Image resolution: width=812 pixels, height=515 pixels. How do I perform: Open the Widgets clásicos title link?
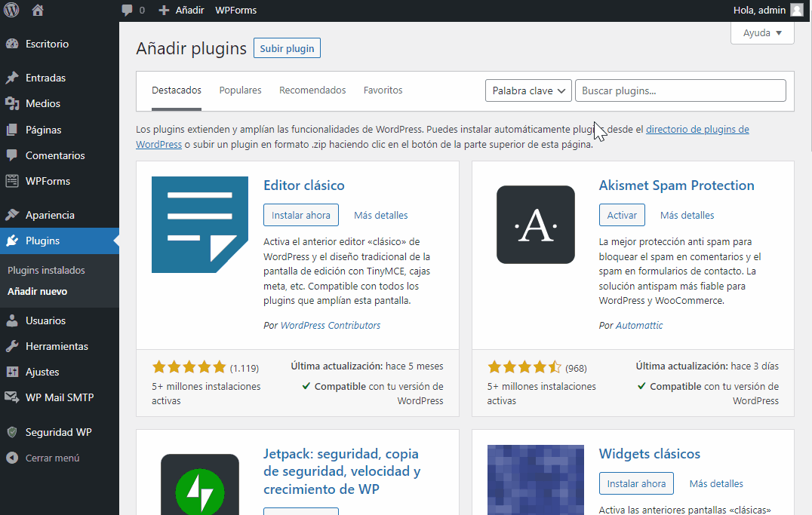pos(650,454)
